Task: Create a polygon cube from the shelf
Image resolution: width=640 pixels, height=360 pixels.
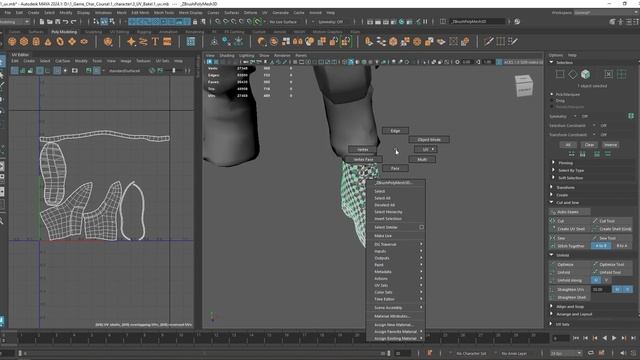Action: (x=24, y=41)
